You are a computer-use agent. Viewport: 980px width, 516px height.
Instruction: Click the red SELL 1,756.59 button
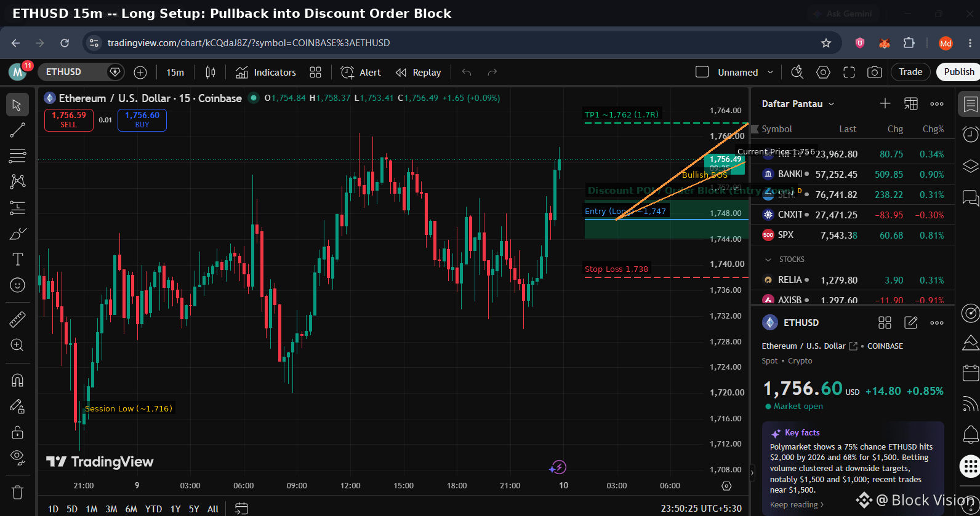tap(69, 120)
